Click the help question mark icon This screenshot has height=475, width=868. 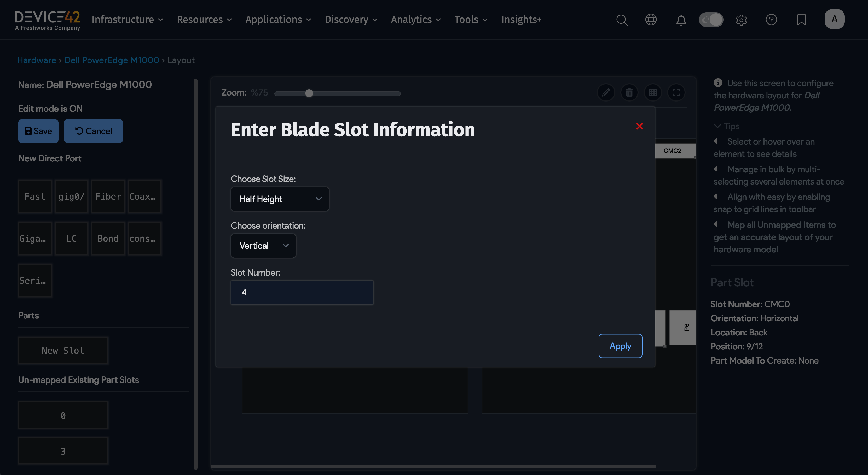point(771,20)
